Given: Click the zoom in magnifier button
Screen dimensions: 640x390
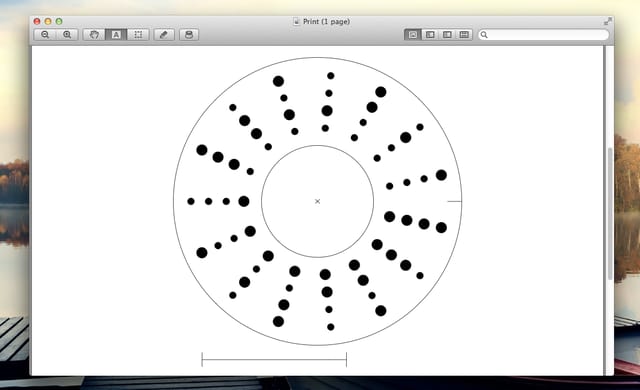Looking at the screenshot, I should tap(67, 35).
